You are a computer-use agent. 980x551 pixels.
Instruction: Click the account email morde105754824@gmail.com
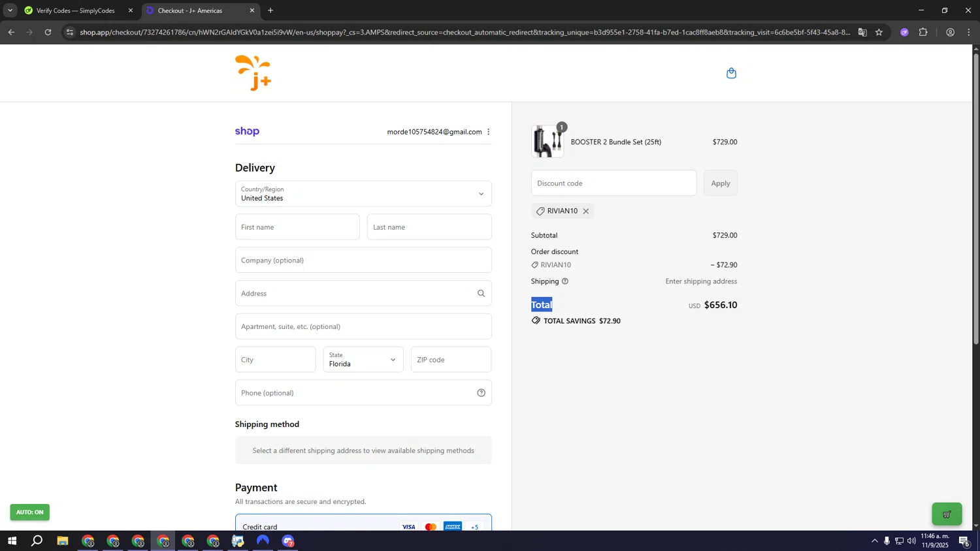[434, 132]
